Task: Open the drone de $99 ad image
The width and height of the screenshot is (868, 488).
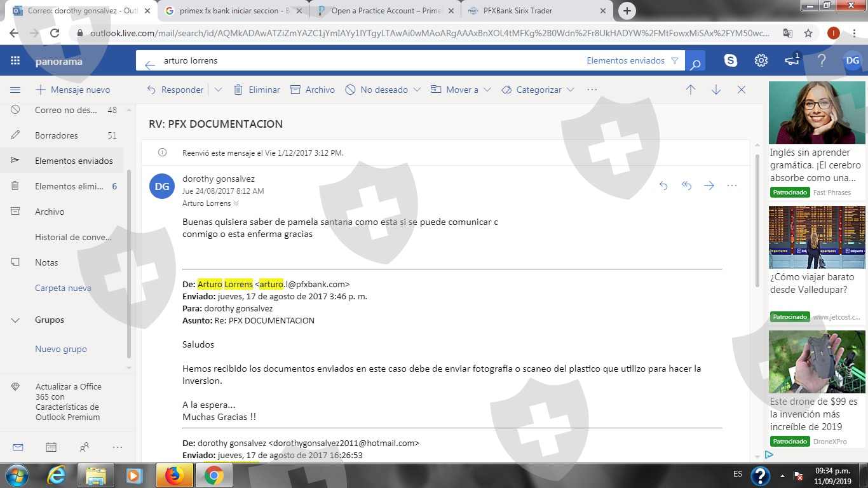Action: coord(817,362)
